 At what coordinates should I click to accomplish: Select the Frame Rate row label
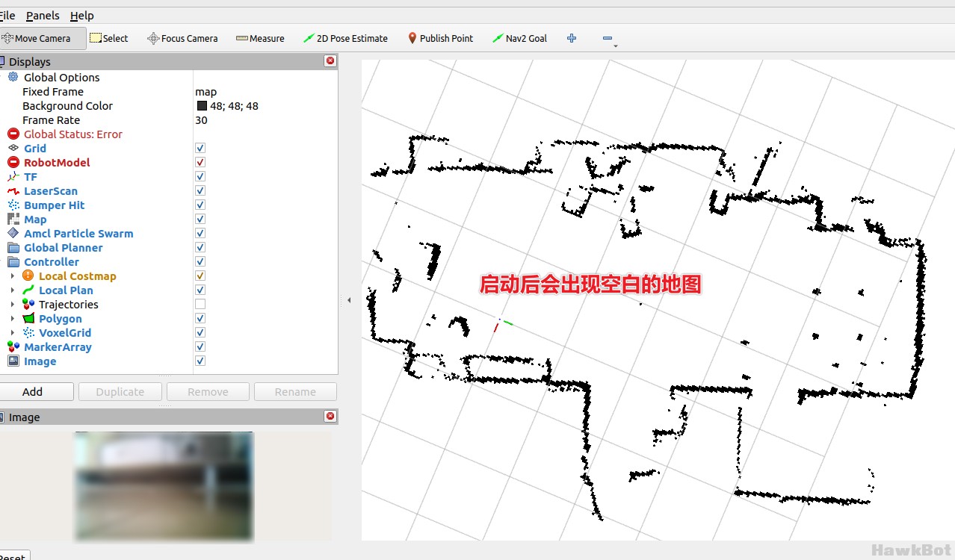pos(51,120)
